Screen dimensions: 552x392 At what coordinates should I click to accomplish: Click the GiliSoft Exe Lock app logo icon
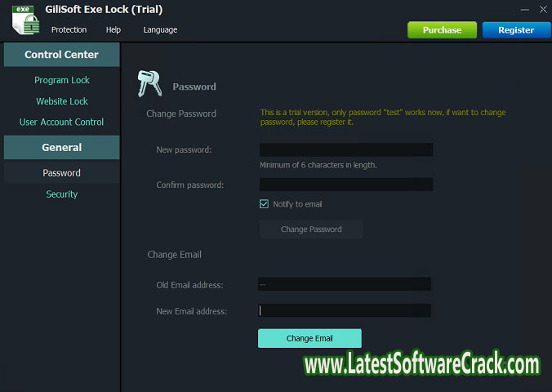coord(25,20)
